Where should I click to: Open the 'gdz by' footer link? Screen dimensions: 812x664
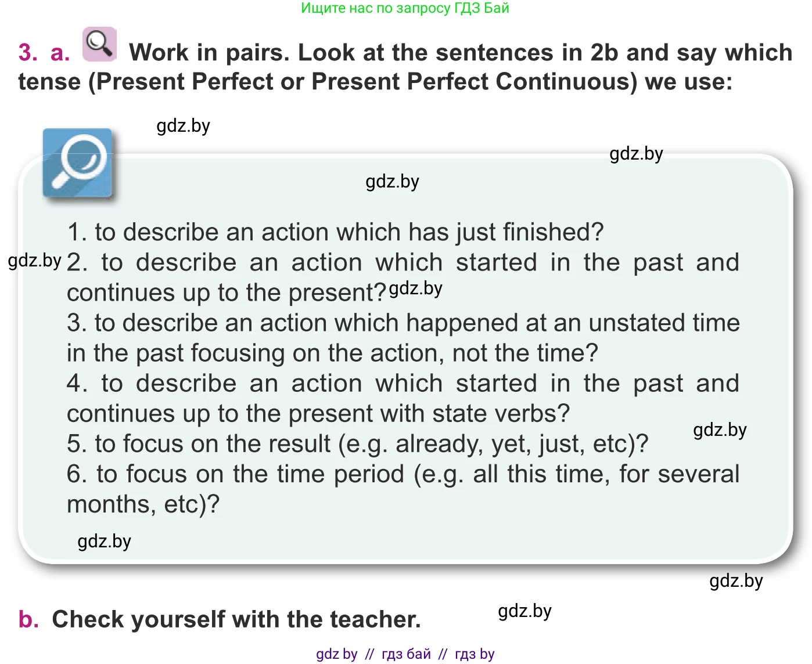[336, 654]
